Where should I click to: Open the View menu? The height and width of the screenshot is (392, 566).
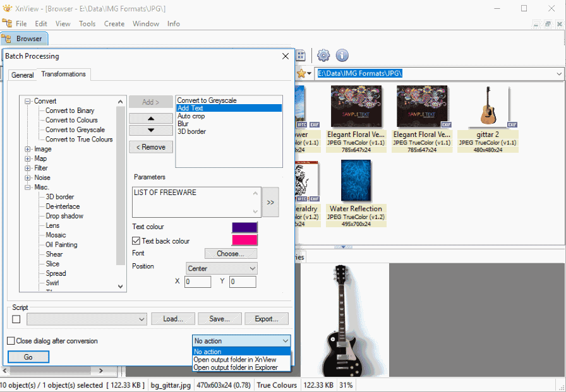(x=63, y=24)
